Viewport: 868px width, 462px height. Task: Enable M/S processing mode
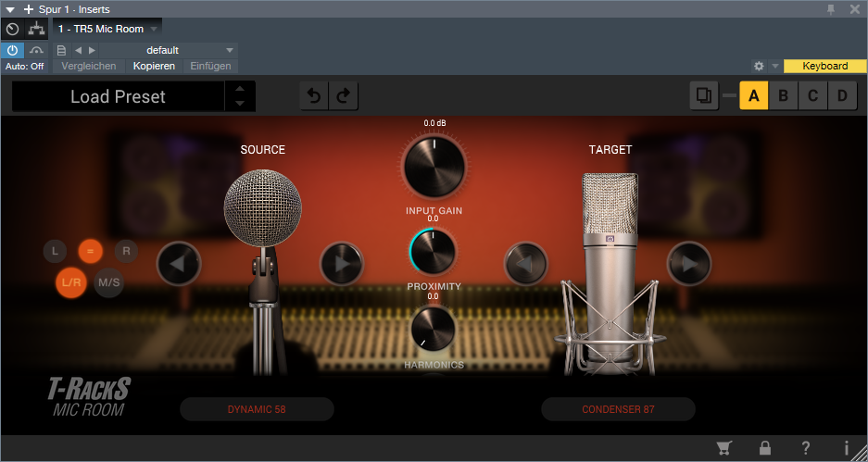109,281
